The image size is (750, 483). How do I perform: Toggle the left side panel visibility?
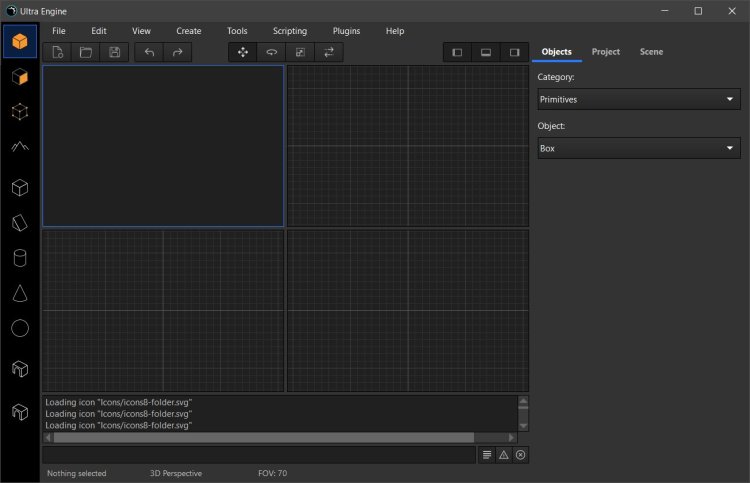pos(457,52)
